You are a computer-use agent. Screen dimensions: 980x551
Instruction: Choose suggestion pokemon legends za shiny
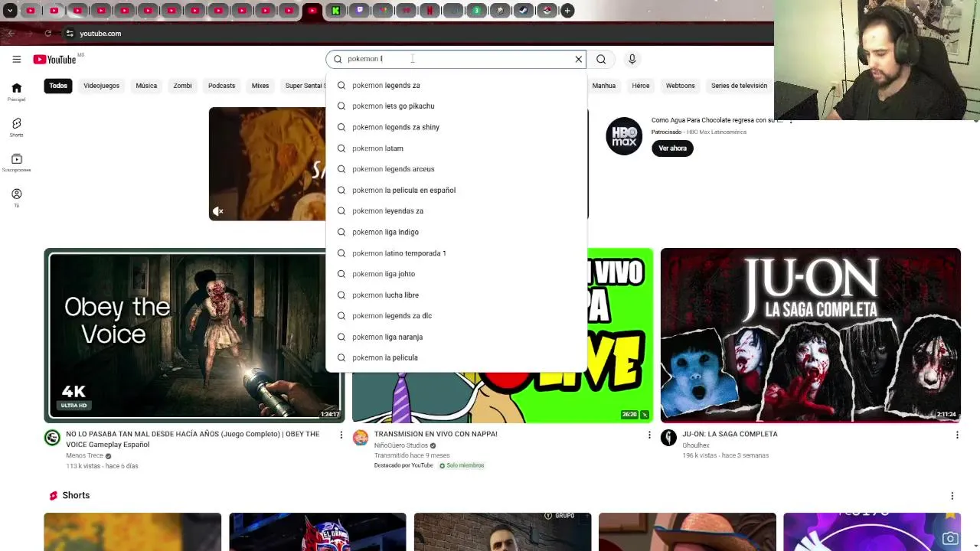point(456,127)
